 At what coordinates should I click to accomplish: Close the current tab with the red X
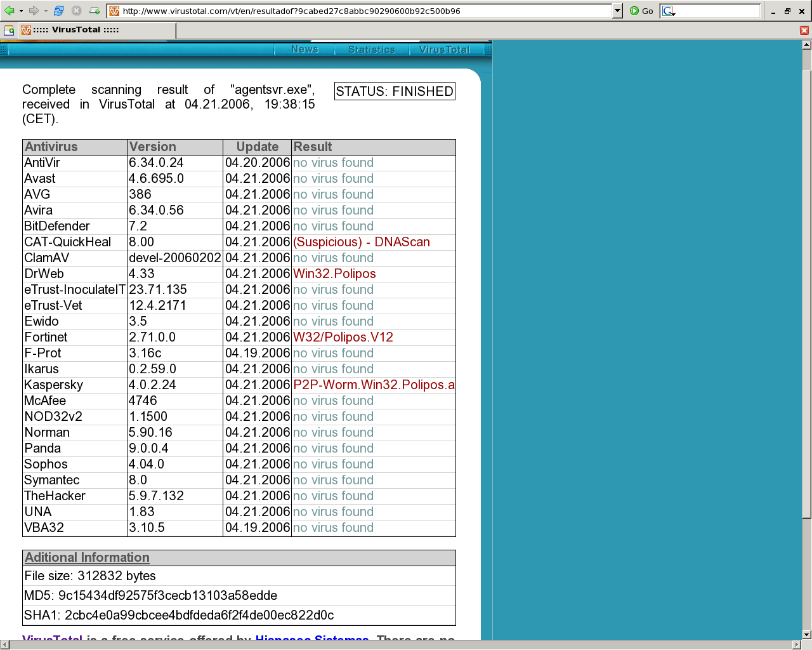pyautogui.click(x=804, y=30)
